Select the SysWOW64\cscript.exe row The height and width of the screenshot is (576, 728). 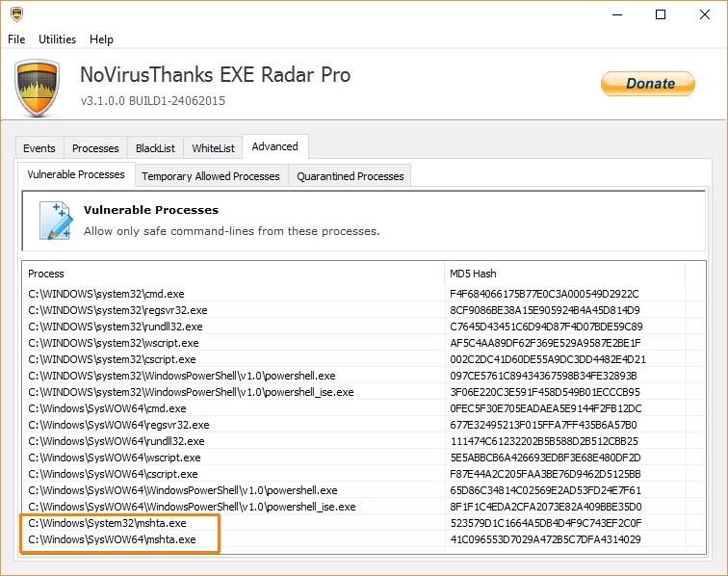coord(364,474)
